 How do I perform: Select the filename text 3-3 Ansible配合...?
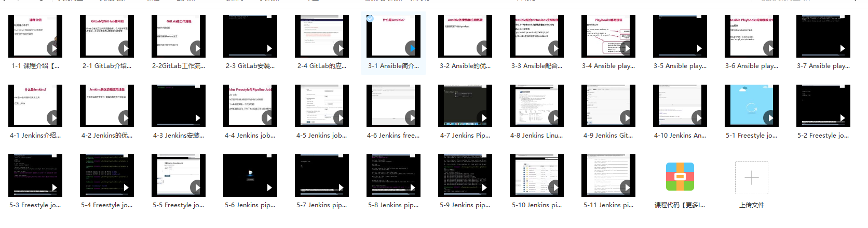tap(537, 66)
